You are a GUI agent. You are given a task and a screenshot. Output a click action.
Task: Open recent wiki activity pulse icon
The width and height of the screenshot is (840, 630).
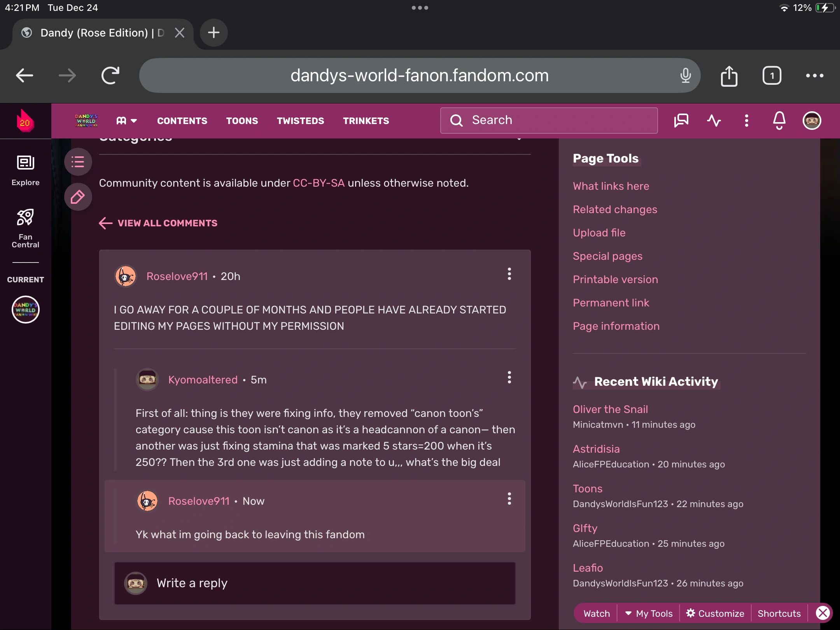tap(714, 121)
